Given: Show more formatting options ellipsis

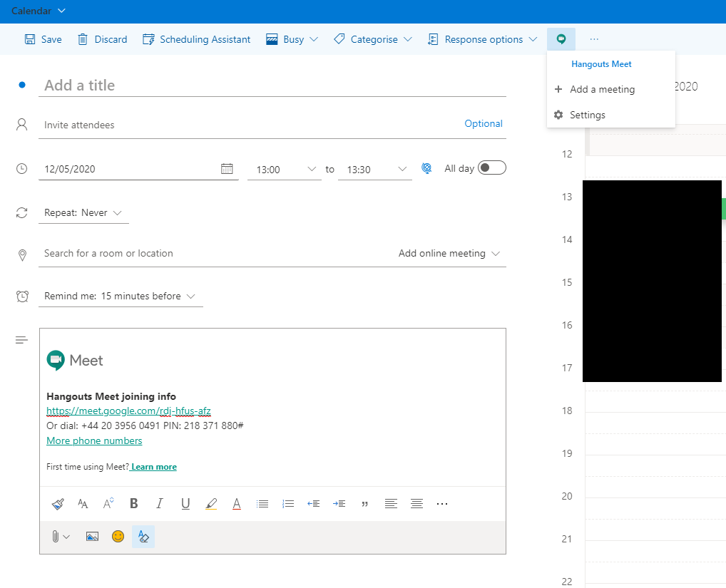Looking at the screenshot, I should [442, 504].
